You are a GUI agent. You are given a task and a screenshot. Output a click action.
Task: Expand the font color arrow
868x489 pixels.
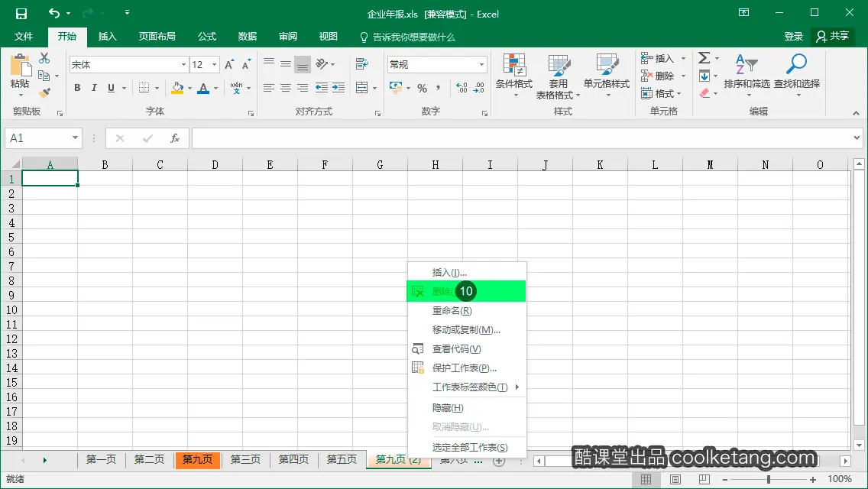[x=216, y=88]
